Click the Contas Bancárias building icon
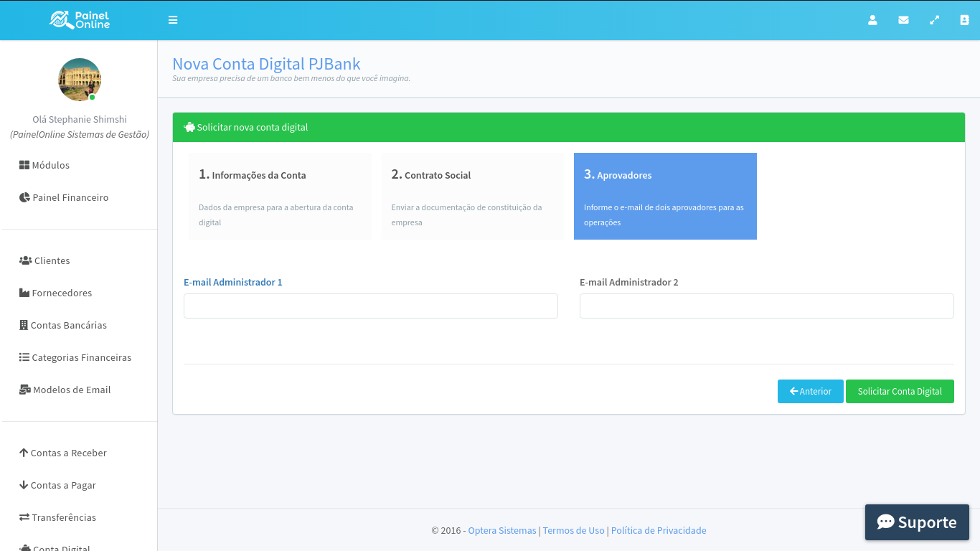 tap(24, 325)
